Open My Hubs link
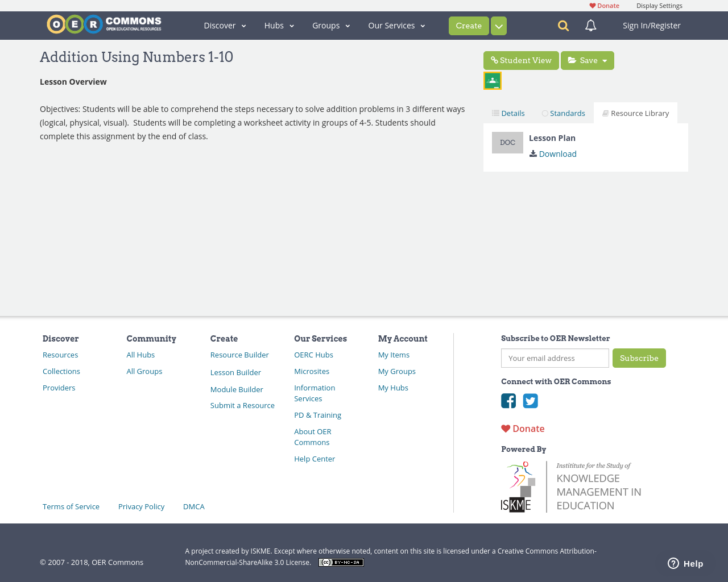Screen dimensions: 728x582 [393, 388]
